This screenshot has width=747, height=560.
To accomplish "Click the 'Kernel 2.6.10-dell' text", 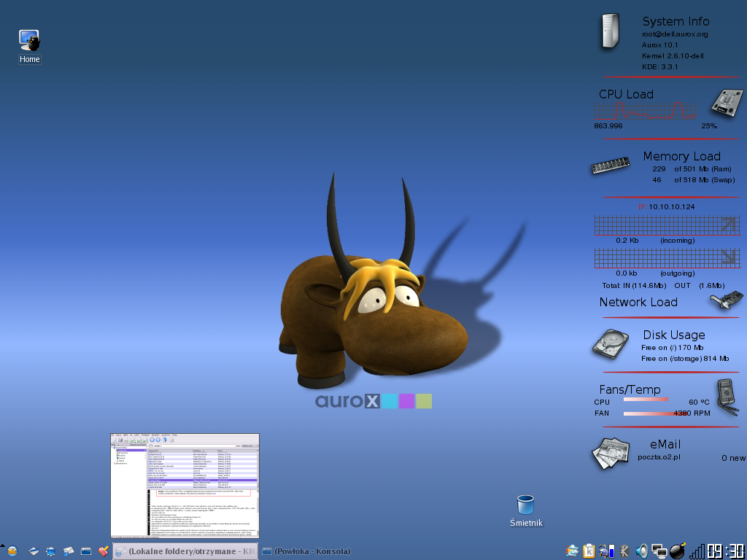I will 672,55.
